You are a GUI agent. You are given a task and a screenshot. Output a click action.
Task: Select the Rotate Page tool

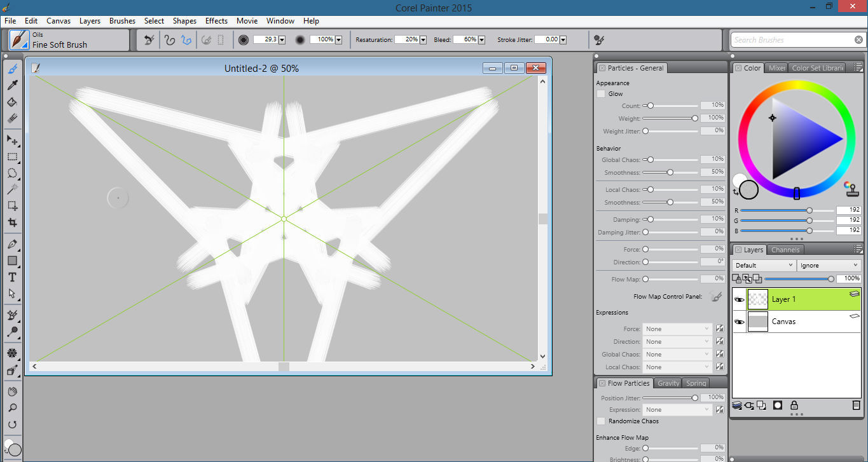coord(12,425)
